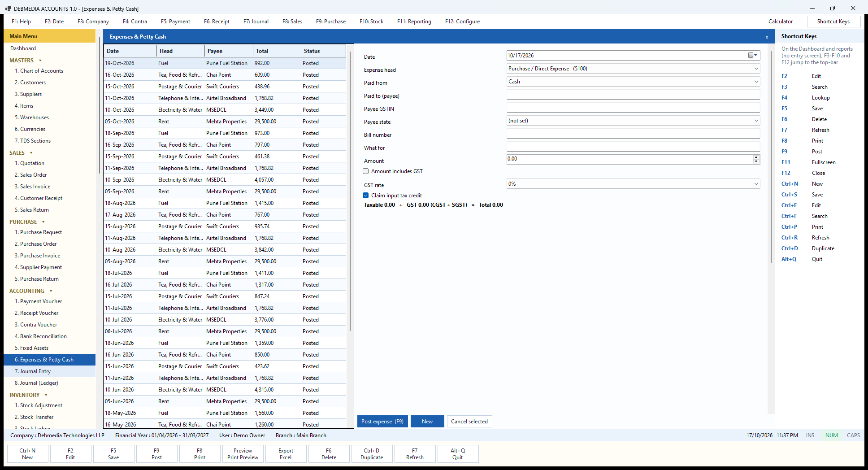This screenshot has width=868, height=470.
Task: Click the F6 Delete bottom button
Action: [x=329, y=454]
